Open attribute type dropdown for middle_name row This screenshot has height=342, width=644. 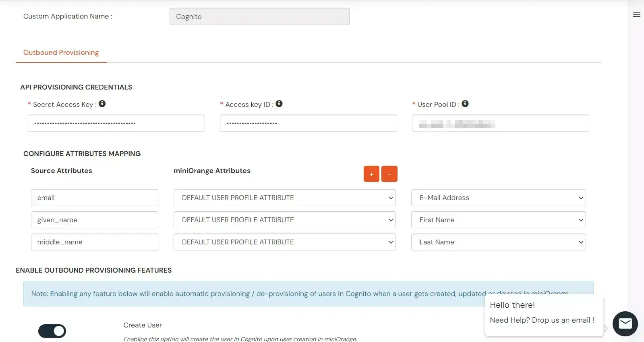coord(285,242)
